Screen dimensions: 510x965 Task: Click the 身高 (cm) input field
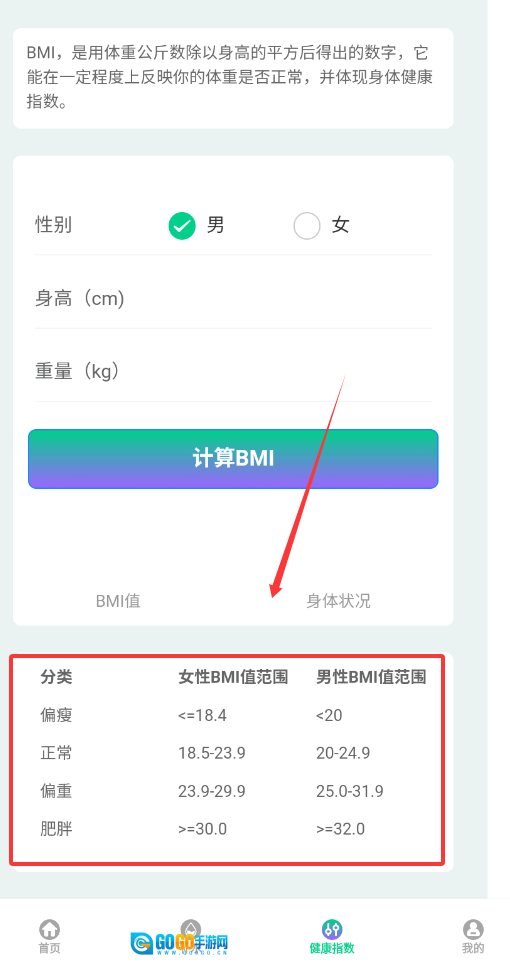click(233, 299)
